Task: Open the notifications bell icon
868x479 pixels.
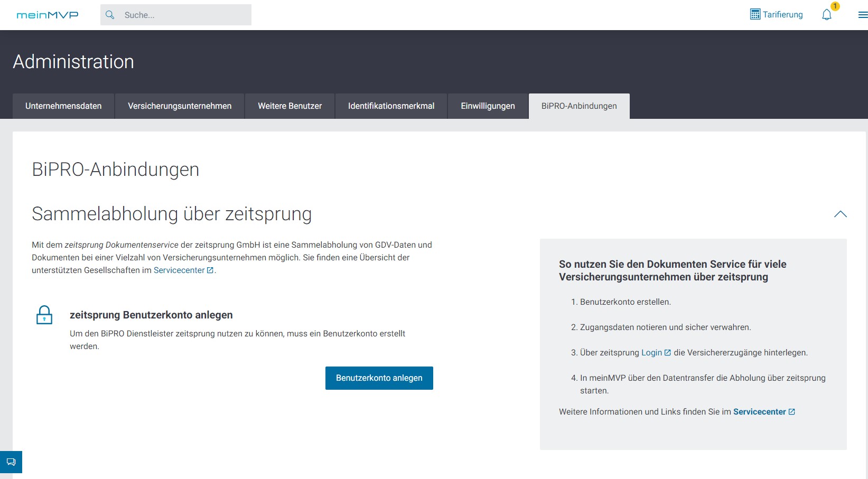Action: (827, 15)
